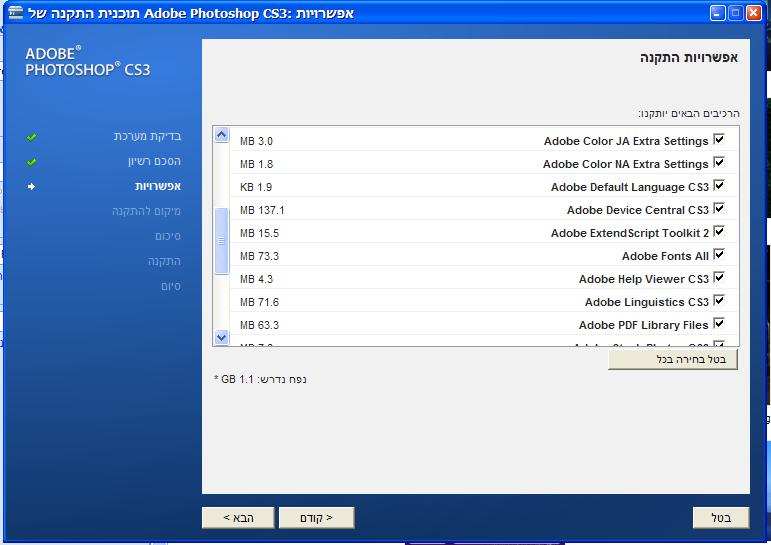This screenshot has width=771, height=545.
Task: Click the 'הבא' next button
Action: pos(238,517)
